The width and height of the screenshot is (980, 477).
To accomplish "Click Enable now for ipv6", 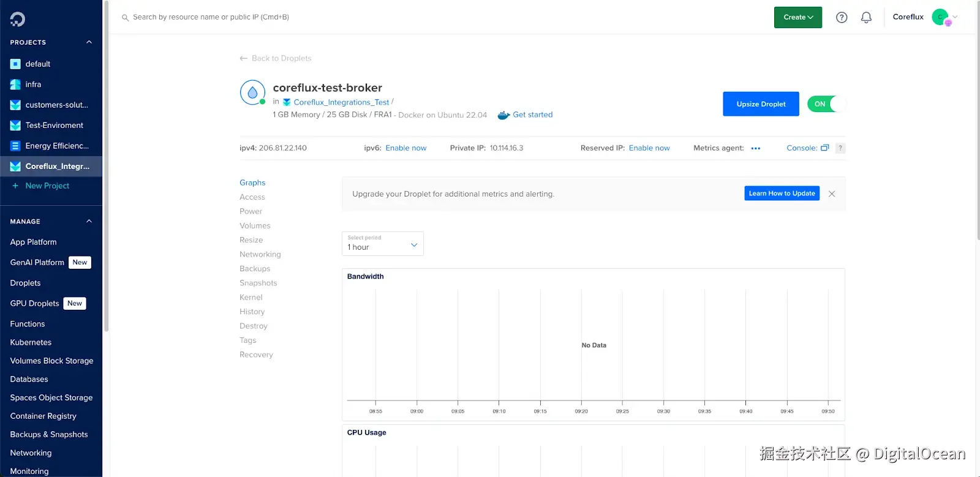I will tap(406, 148).
